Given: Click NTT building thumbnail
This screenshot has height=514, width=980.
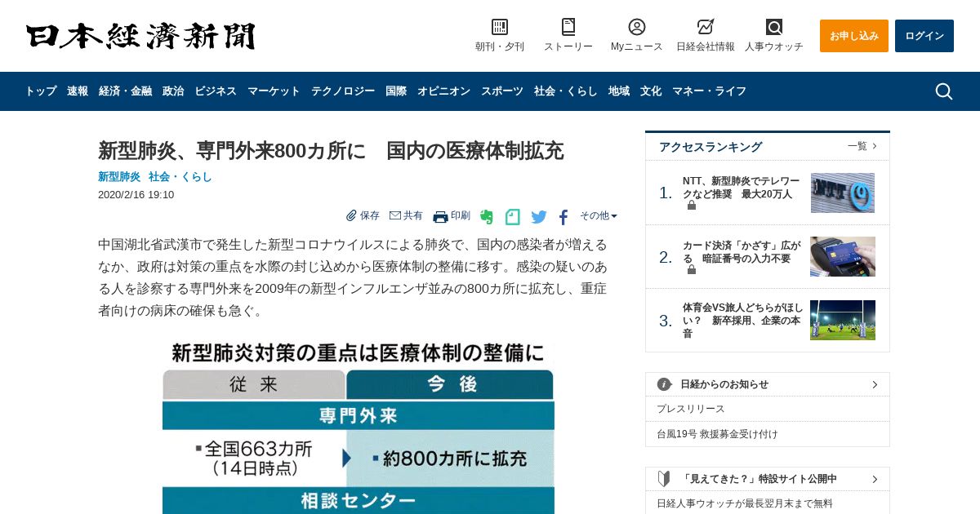Looking at the screenshot, I should (843, 193).
